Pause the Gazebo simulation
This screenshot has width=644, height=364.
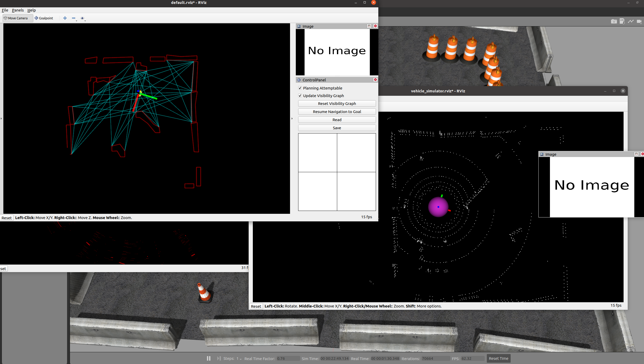[x=209, y=358]
